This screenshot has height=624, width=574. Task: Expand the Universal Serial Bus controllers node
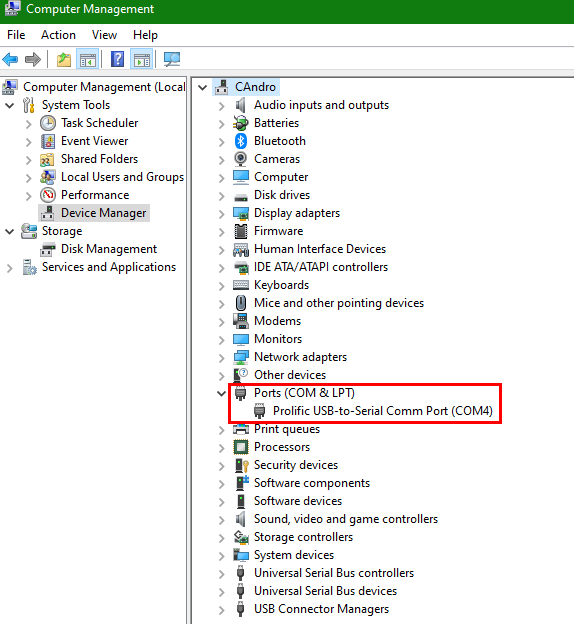(221, 573)
